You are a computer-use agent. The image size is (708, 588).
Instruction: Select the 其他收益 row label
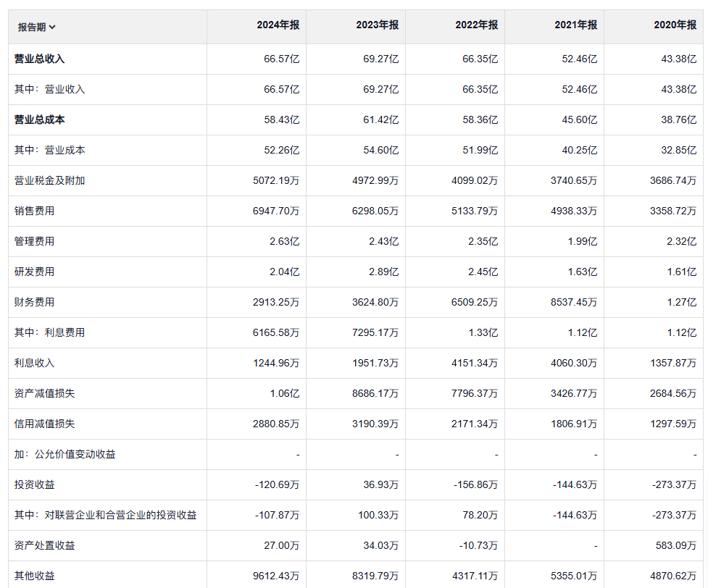(34, 576)
